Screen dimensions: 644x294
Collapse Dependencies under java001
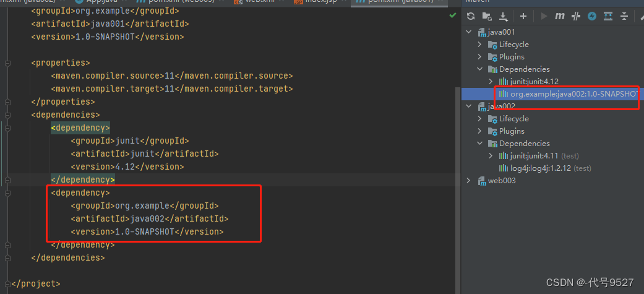pyautogui.click(x=479, y=69)
